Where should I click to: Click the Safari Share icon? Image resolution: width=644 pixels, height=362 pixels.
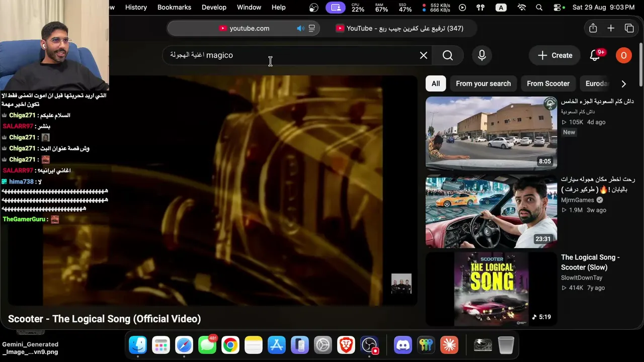coord(593,28)
